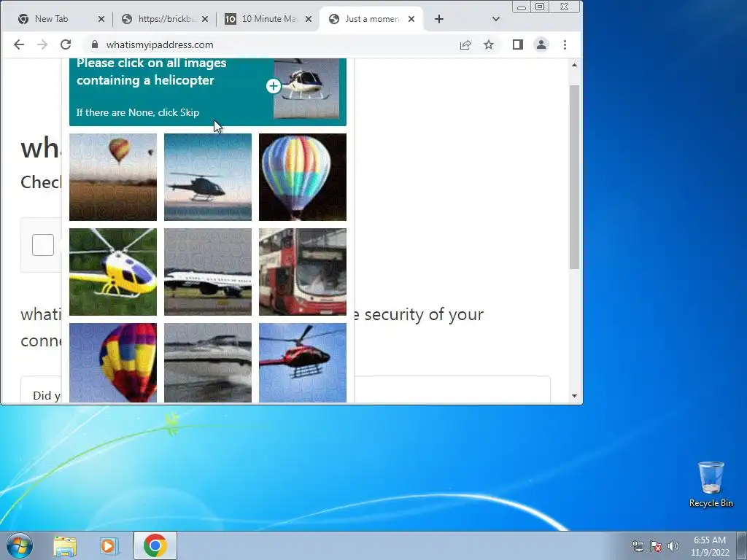The image size is (747, 560).
Task: Open a new tab with plus button
Action: click(439, 19)
